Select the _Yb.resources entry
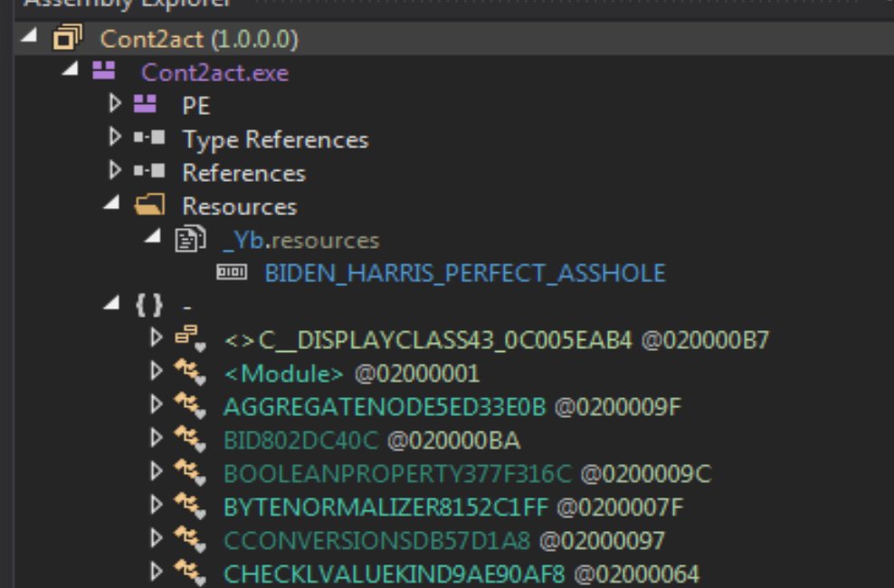This screenshot has width=894, height=588. click(x=301, y=241)
